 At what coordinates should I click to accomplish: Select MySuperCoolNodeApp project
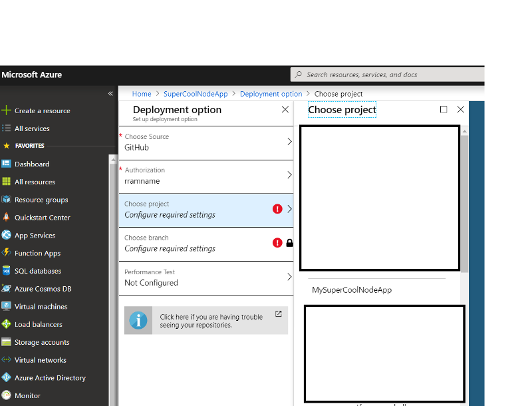(x=352, y=290)
